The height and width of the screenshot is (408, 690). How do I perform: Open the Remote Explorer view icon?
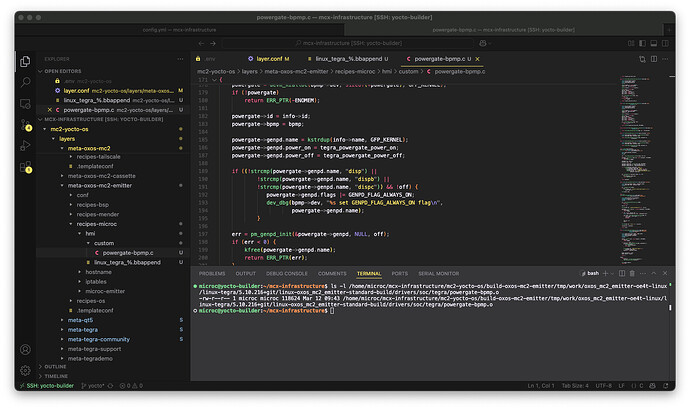25,104
